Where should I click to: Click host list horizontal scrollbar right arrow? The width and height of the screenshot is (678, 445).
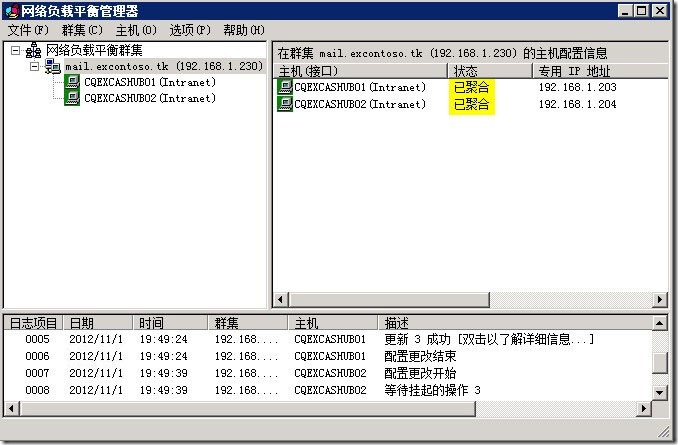point(659,299)
